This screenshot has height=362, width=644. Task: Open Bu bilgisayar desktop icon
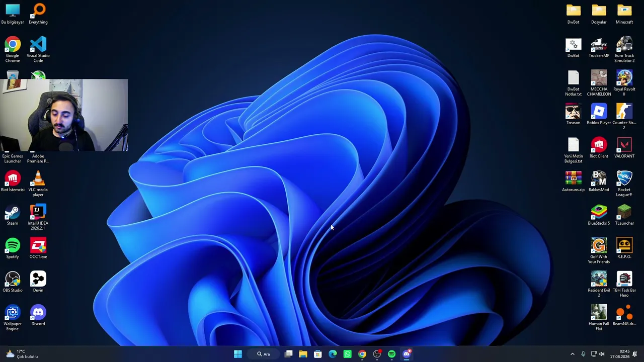(x=13, y=14)
